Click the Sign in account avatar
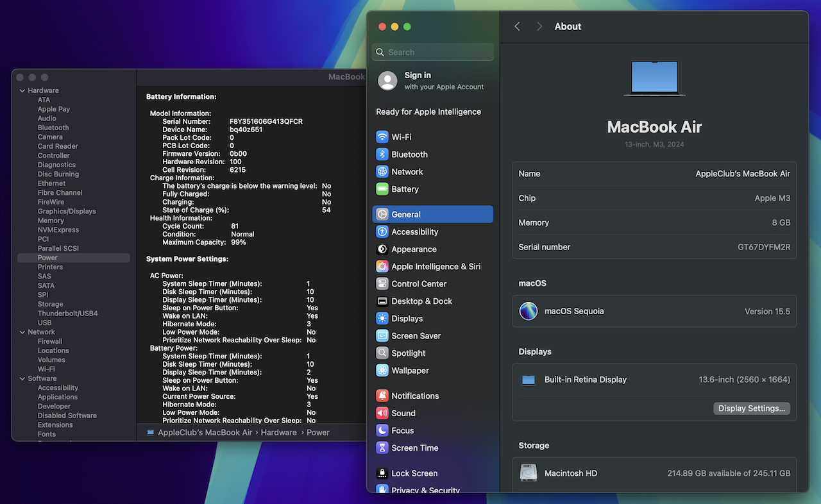Viewport: 821px width, 504px height. click(x=387, y=81)
